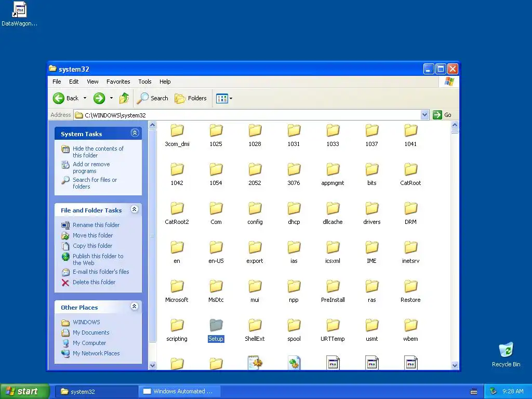Image resolution: width=532 pixels, height=399 pixels.
Task: Select the Recycle Bin desktop icon
Action: click(506, 355)
